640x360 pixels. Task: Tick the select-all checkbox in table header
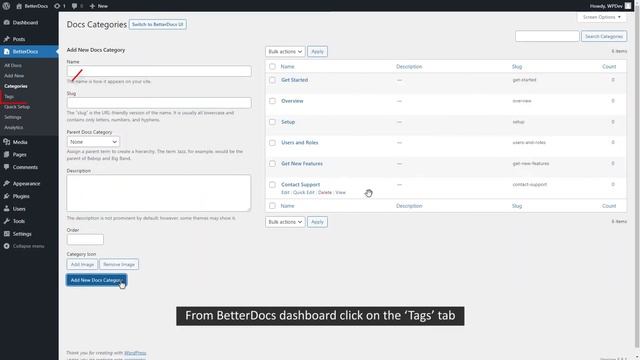pyautogui.click(x=272, y=66)
